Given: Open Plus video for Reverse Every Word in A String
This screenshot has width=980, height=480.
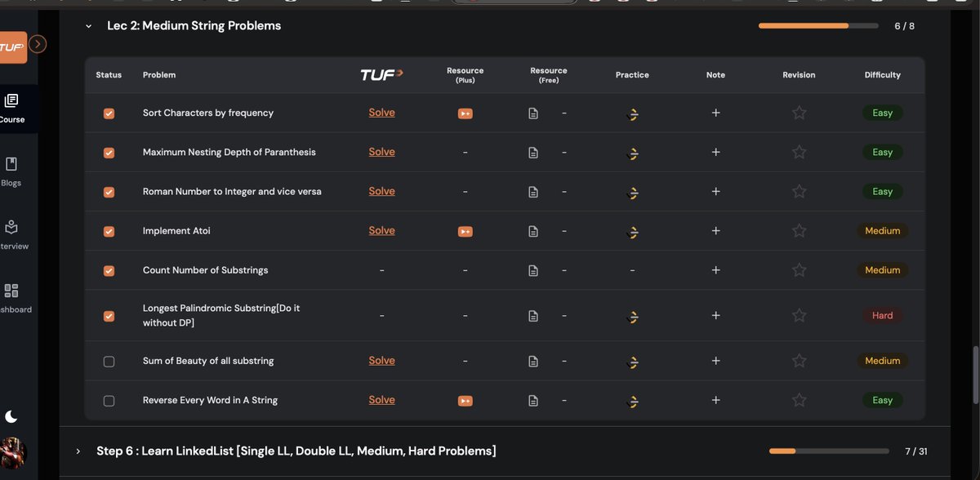Looking at the screenshot, I should click(465, 401).
